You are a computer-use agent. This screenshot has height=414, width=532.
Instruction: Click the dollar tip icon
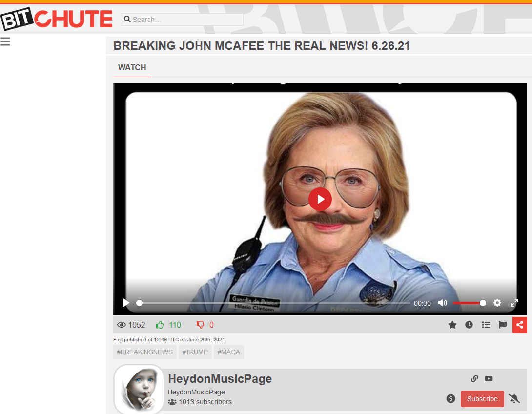(450, 398)
